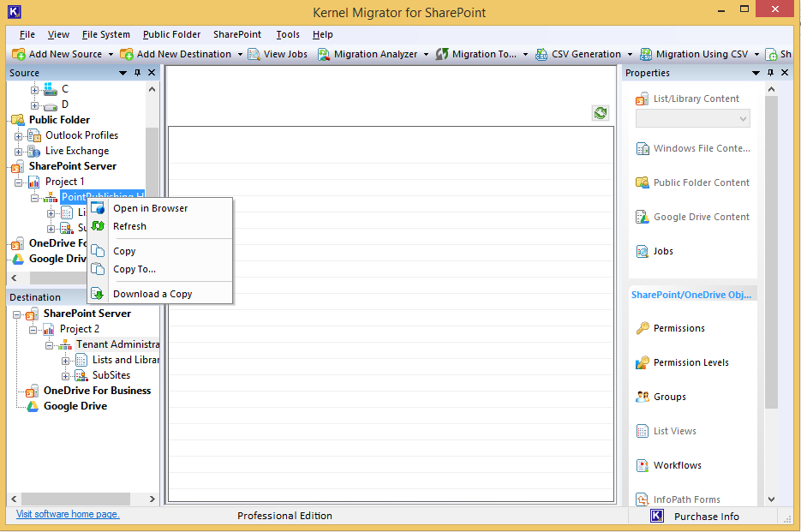Collapse the Project 1 tree node
The width and height of the screenshot is (801, 532).
(18, 182)
